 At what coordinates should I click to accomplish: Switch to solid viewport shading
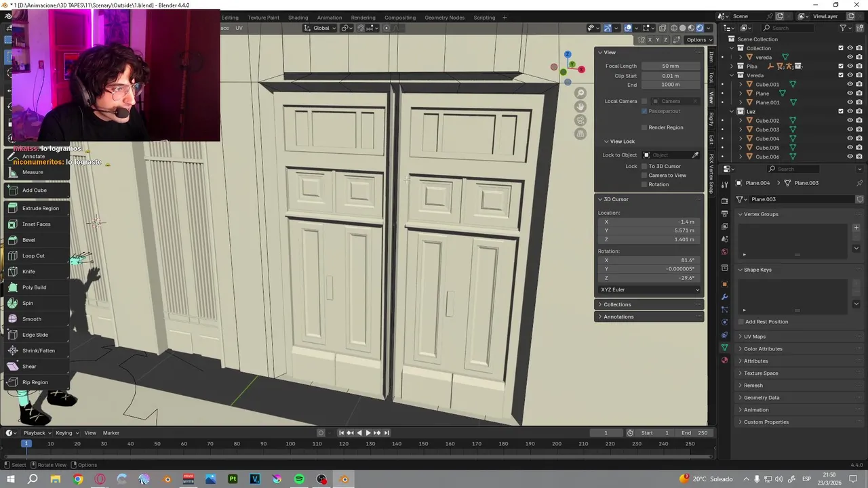[682, 28]
